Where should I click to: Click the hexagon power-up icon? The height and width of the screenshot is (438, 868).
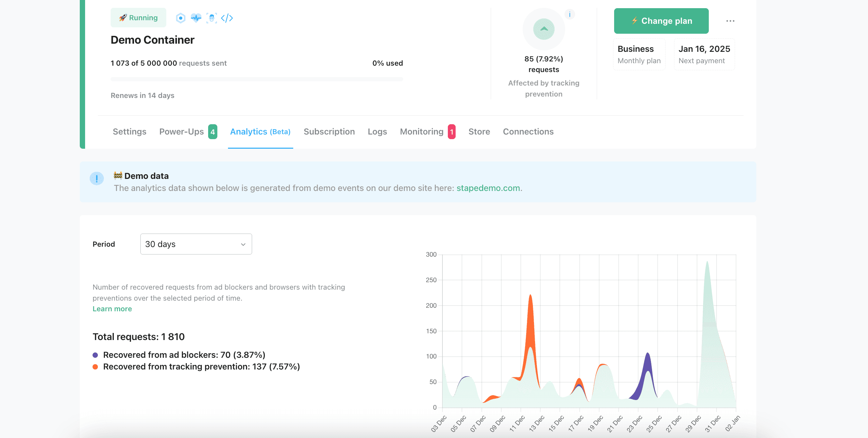pos(180,18)
